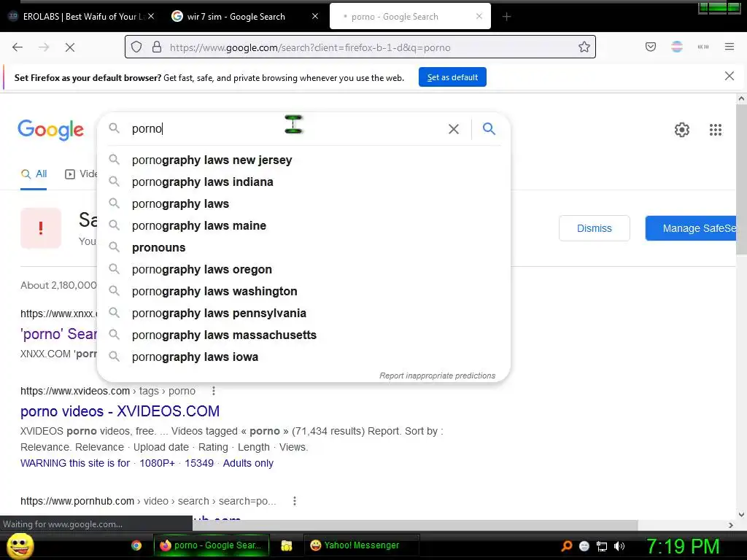The width and height of the screenshot is (747, 560).
Task: Open the folder icon in the taskbar
Action: tap(286, 545)
